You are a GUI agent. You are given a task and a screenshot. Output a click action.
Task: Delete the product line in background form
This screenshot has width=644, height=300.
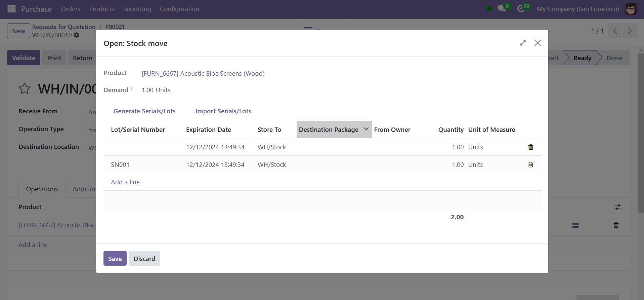(x=616, y=225)
